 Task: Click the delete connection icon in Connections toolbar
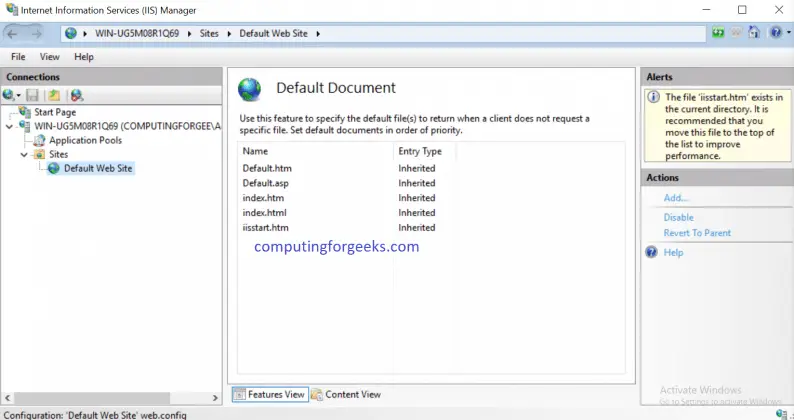click(x=77, y=95)
